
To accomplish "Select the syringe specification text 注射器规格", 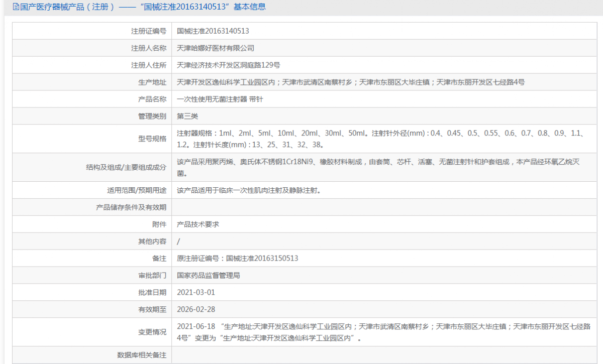I will (379, 139).
